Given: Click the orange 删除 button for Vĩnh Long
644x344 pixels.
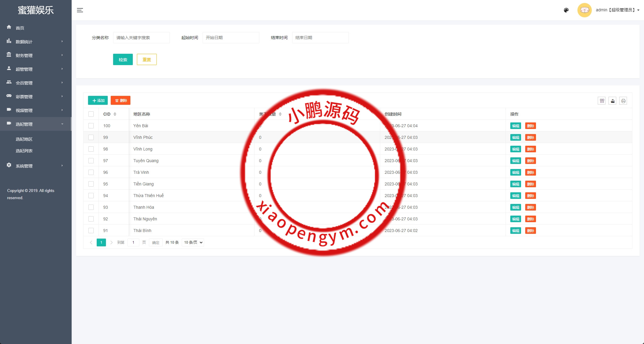Looking at the screenshot, I should tap(530, 149).
